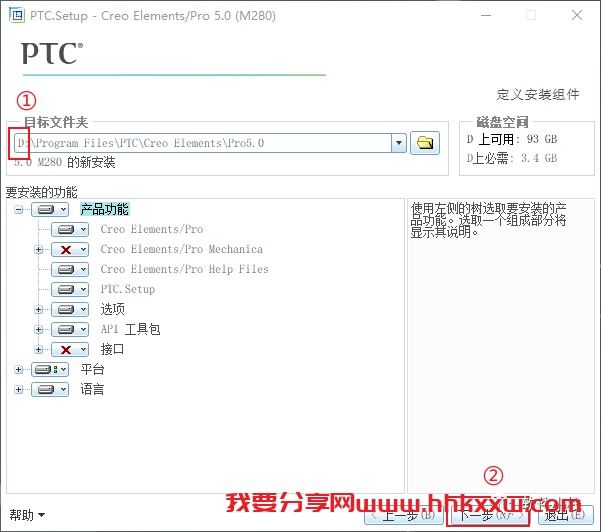The image size is (601, 532).
Task: Click the 'D上必需: 3.4 GB' text
Action: click(512, 158)
